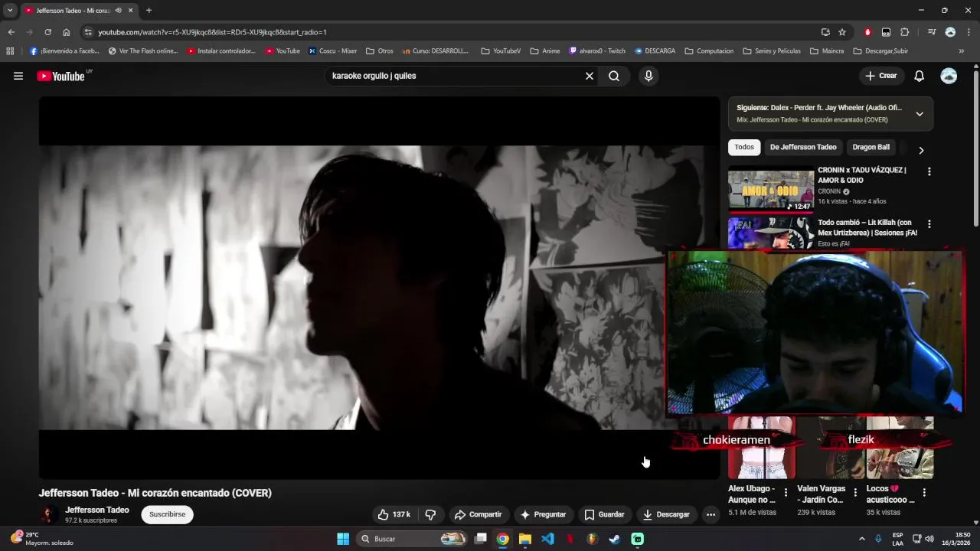Open options for Todo cambió – Lit Killah video

pos(929,224)
